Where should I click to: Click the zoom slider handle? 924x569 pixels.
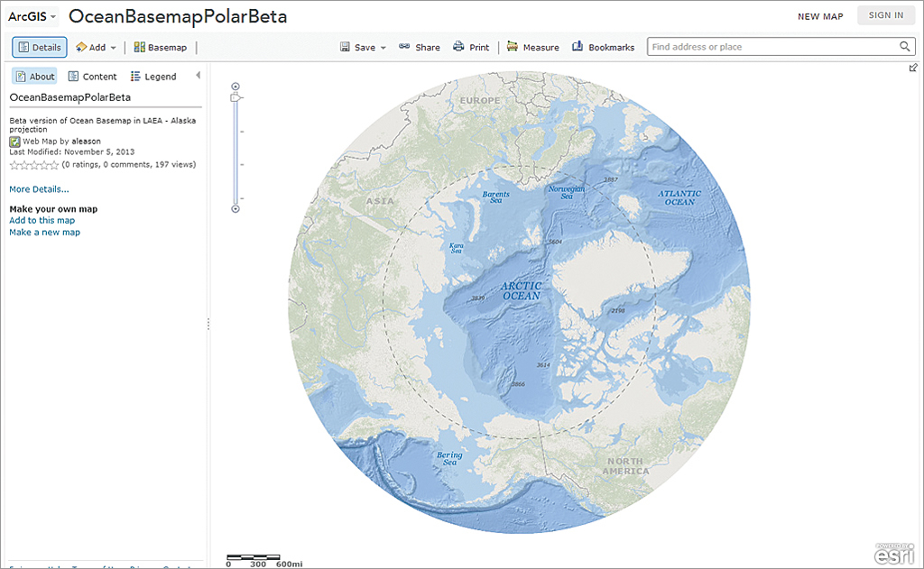click(x=236, y=97)
